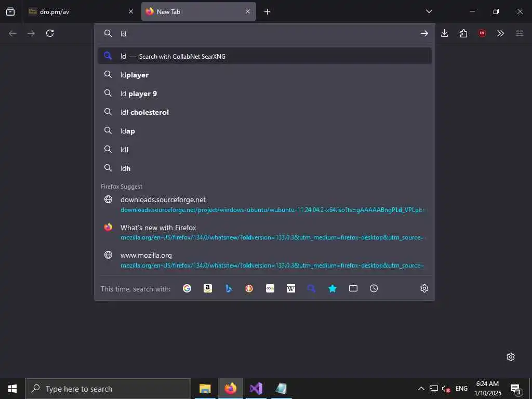Search this time with Amazon
Viewport: 532px width, 399px height.
pos(208,288)
